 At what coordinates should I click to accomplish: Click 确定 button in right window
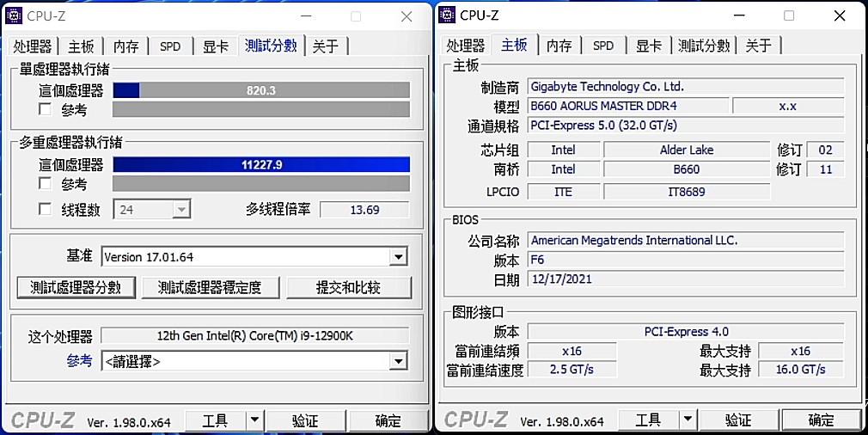click(821, 420)
